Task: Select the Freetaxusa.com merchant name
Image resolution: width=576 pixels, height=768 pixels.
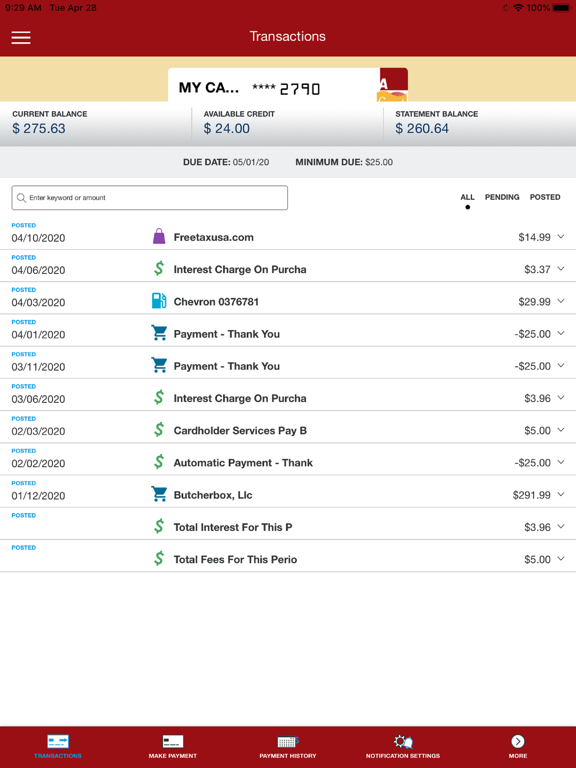Action: (214, 237)
